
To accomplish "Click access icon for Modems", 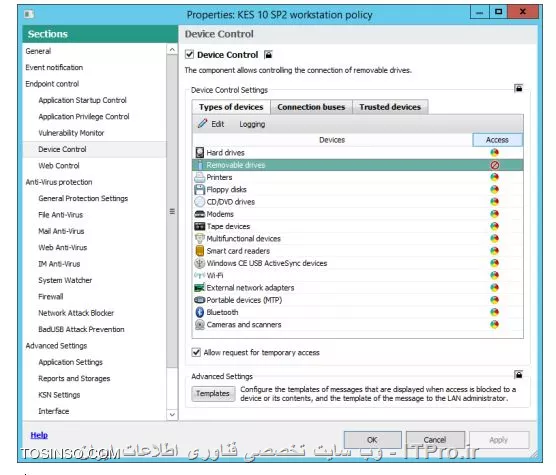I will pos(494,214).
